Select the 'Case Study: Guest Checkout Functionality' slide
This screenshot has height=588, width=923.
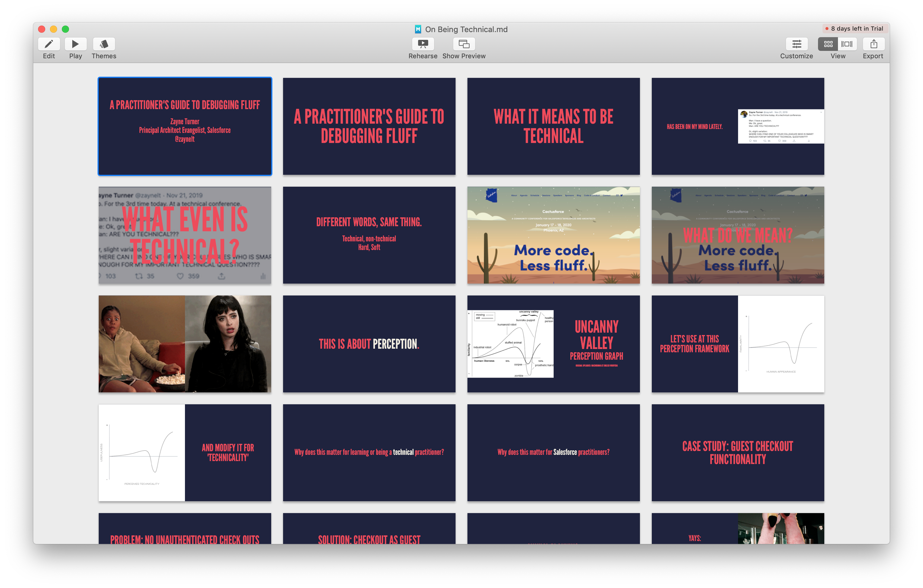click(x=737, y=453)
